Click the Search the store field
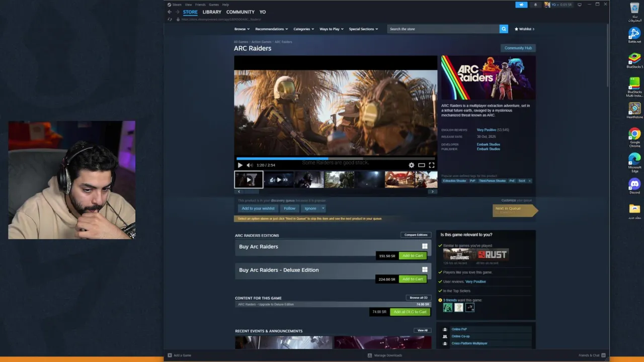The image size is (644, 362). point(444,29)
